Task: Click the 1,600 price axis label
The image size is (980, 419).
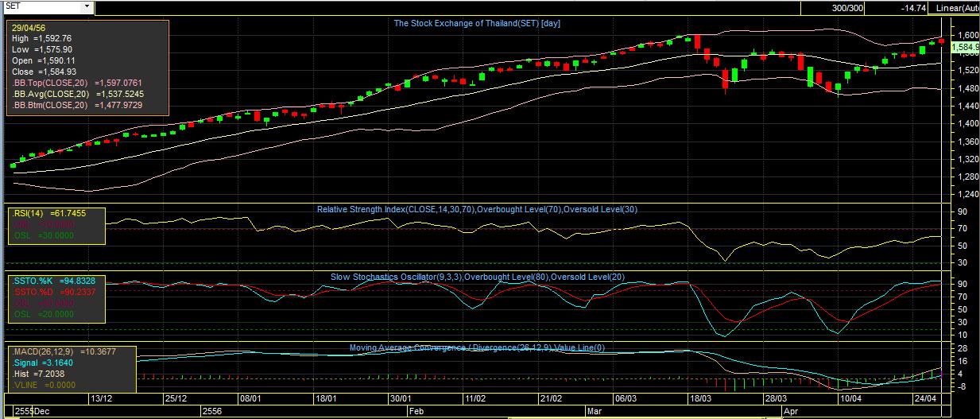Action: [x=968, y=36]
